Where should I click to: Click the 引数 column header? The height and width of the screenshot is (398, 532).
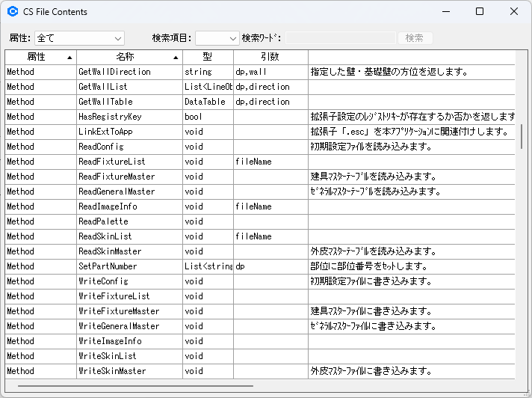270,57
